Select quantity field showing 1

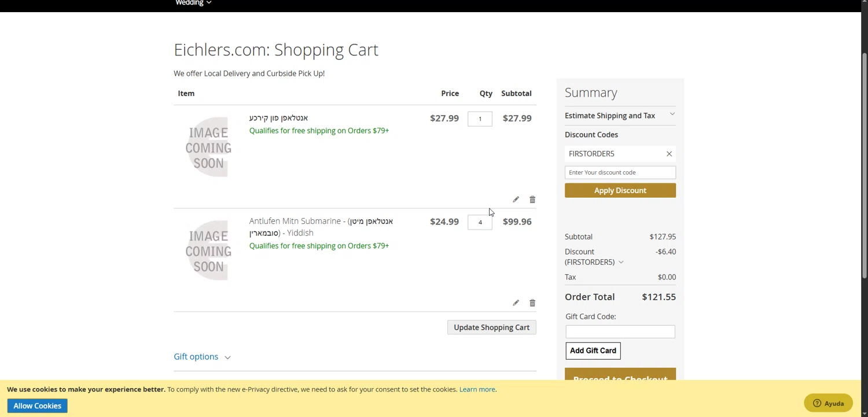click(480, 119)
